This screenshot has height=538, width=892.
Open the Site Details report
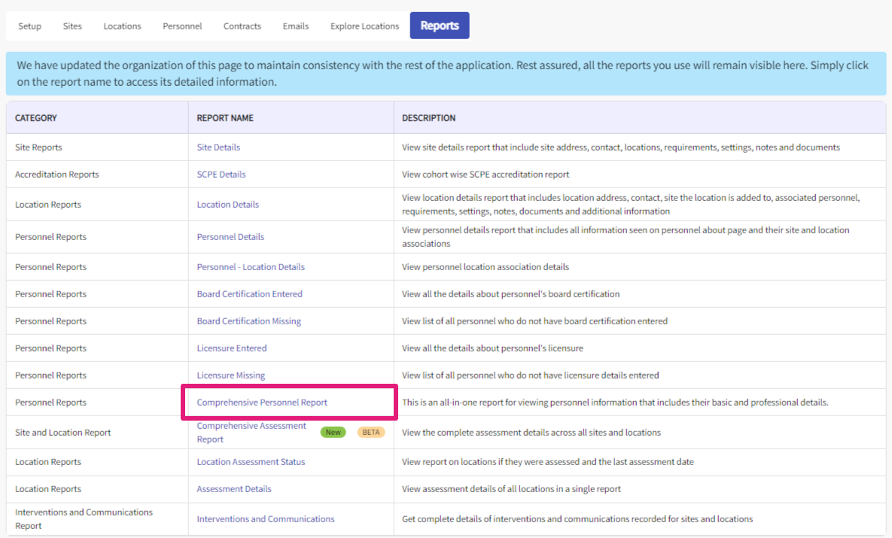click(x=218, y=147)
